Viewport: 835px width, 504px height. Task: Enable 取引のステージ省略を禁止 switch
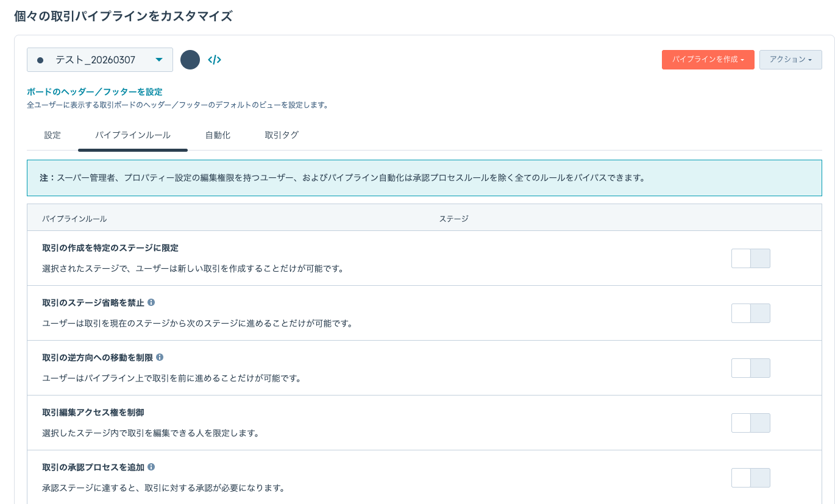point(751,313)
